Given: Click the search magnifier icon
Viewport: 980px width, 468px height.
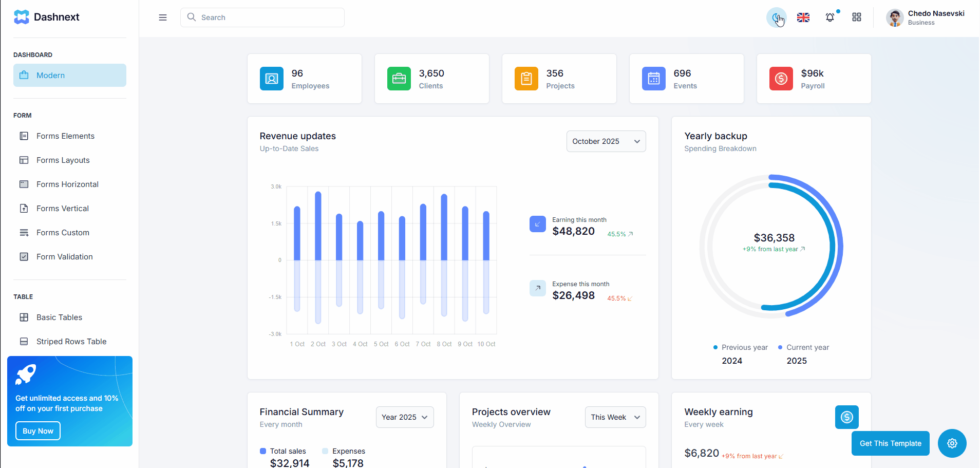Looking at the screenshot, I should click(192, 17).
